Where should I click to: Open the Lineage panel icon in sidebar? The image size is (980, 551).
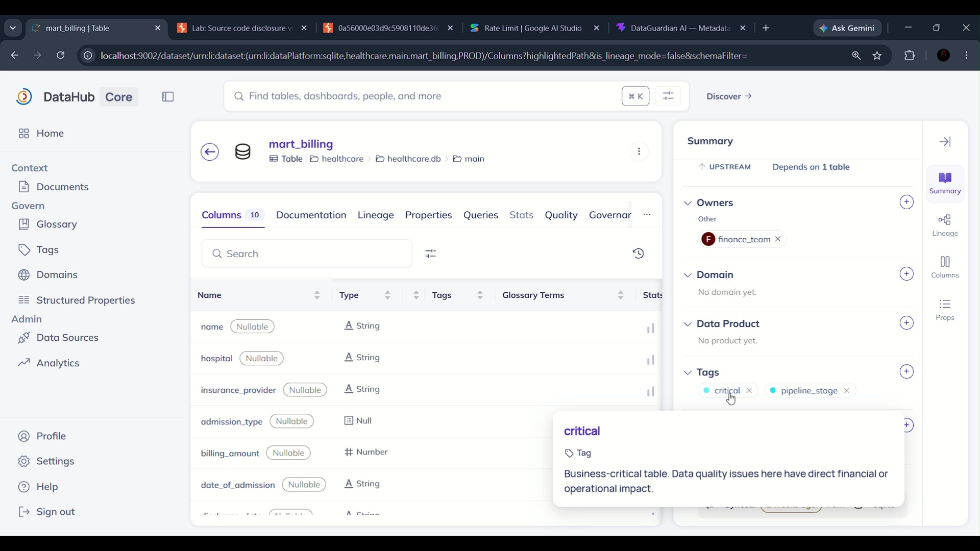945,226
